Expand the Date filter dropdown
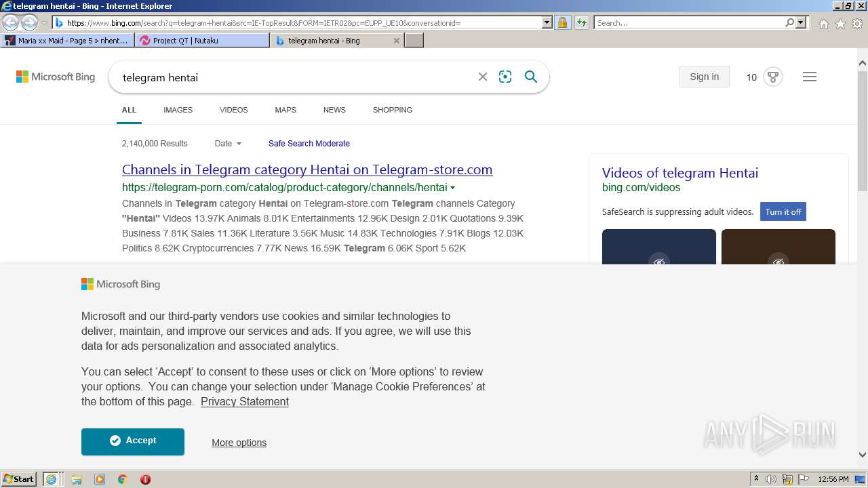The height and width of the screenshot is (488, 868). (228, 144)
